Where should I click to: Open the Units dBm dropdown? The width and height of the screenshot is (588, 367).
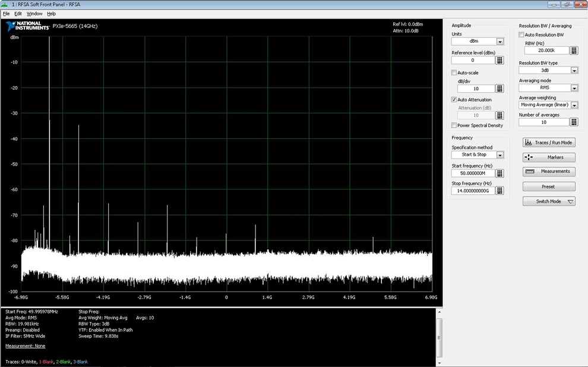pyautogui.click(x=500, y=42)
